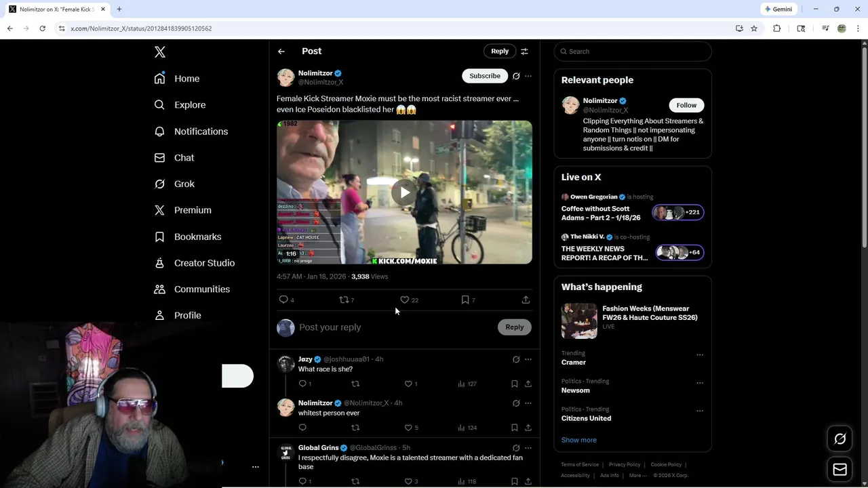Reply to Jazy's comment
The height and width of the screenshot is (488, 868).
tap(302, 384)
